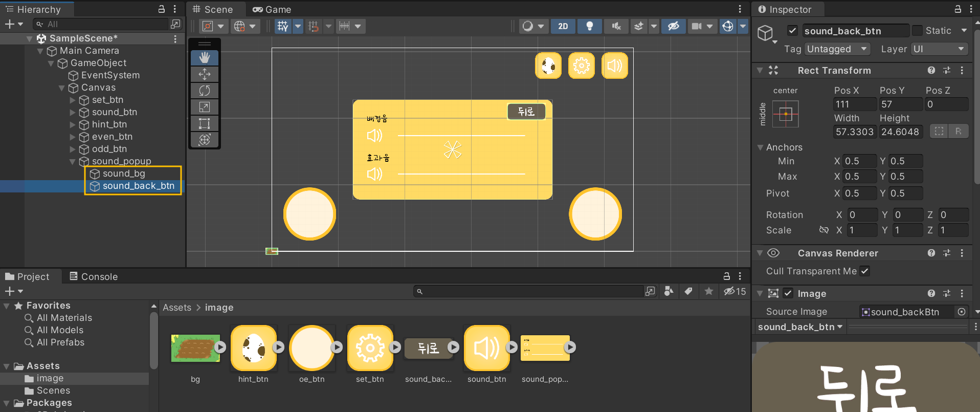Switch to the Game tab
The width and height of the screenshot is (980, 412).
pos(272,9)
